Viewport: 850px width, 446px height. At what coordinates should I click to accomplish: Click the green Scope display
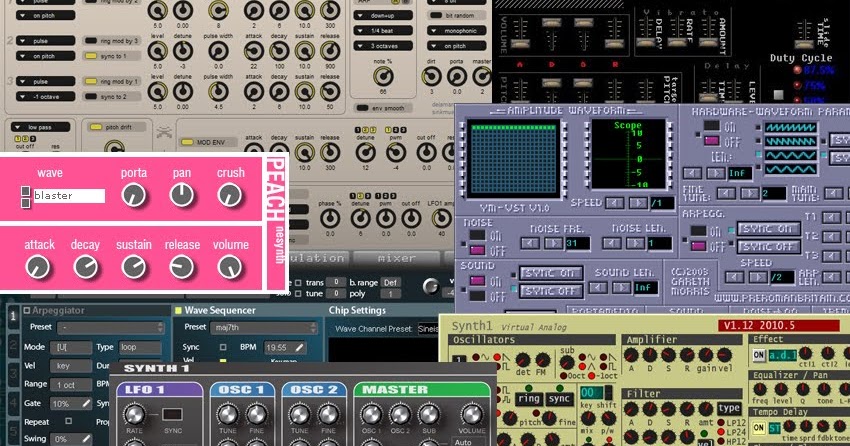point(628,154)
